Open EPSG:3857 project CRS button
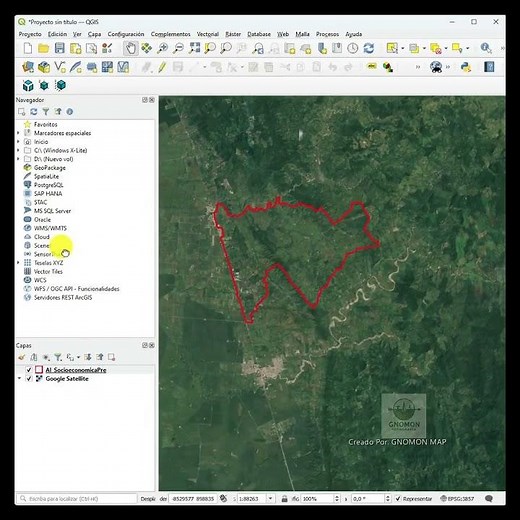 pyautogui.click(x=458, y=499)
